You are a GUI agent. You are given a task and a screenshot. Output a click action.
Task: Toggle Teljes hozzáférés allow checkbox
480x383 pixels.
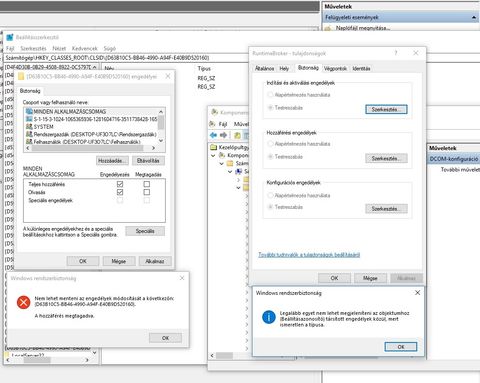(x=120, y=184)
